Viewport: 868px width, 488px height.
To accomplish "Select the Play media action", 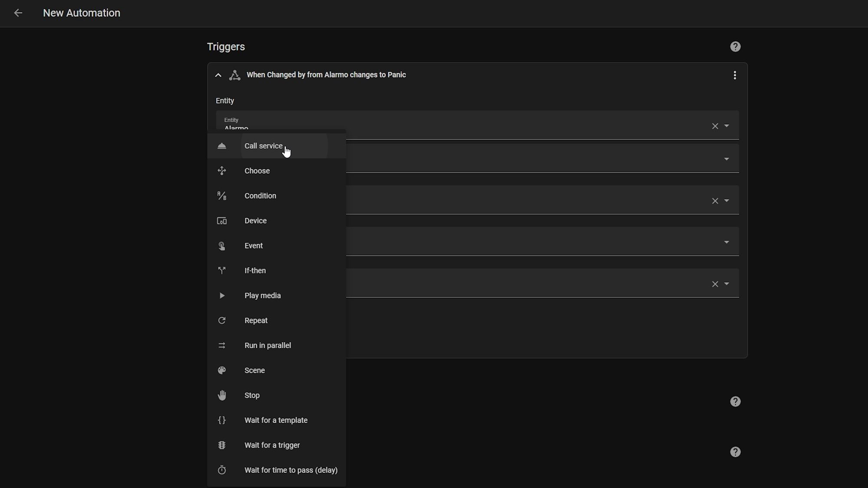I will pyautogui.click(x=276, y=296).
